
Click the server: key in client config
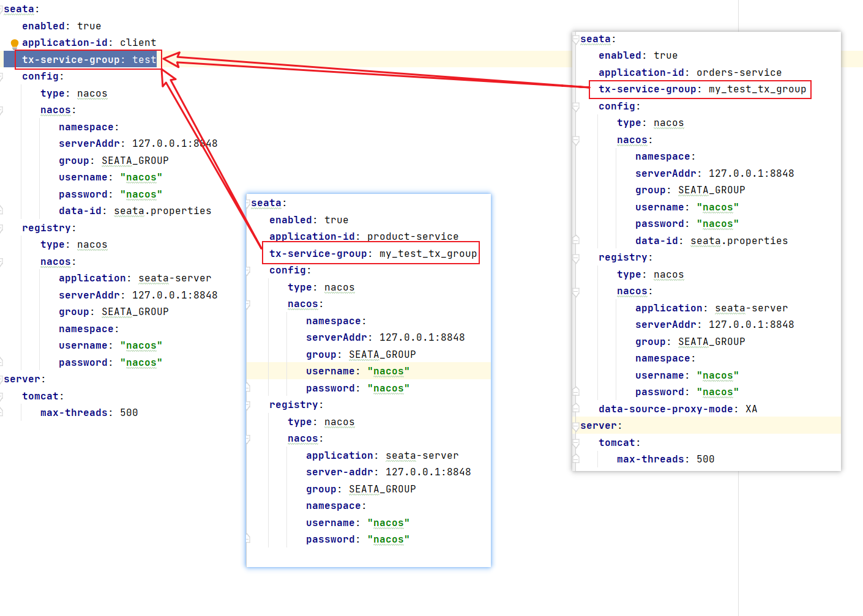pyautogui.click(x=24, y=379)
